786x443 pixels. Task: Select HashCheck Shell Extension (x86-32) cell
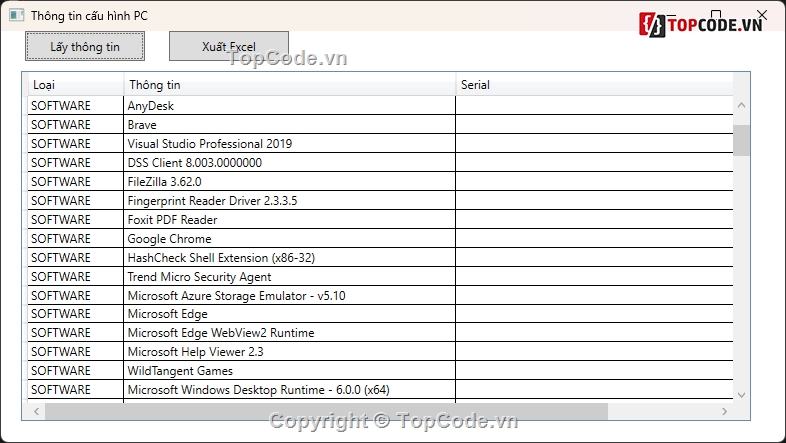coord(290,258)
